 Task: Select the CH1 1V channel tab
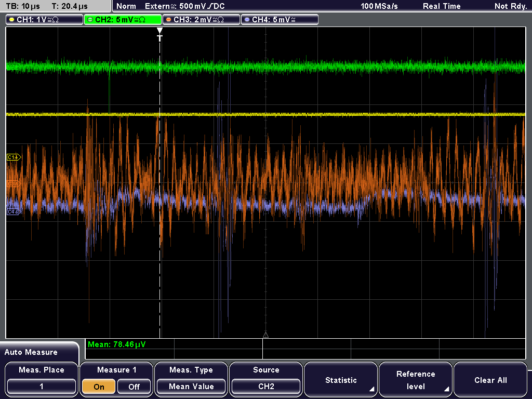coord(45,20)
